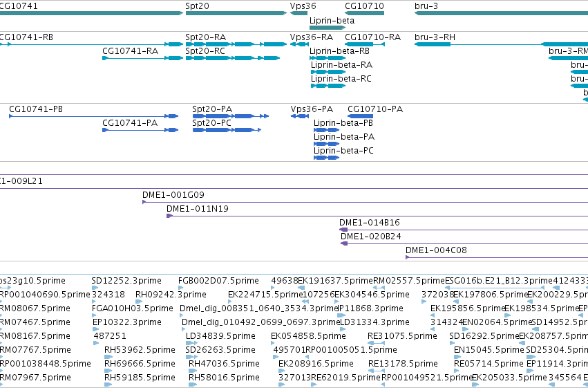The height and width of the screenshot is (388, 588).
Task: Select the Vps36-RA transcript label
Action: 312,37
